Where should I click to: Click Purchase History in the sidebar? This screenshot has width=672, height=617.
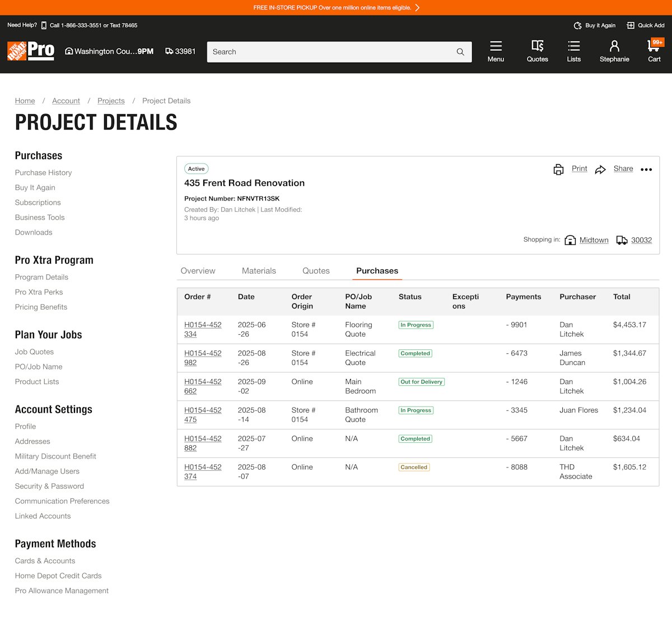(43, 172)
